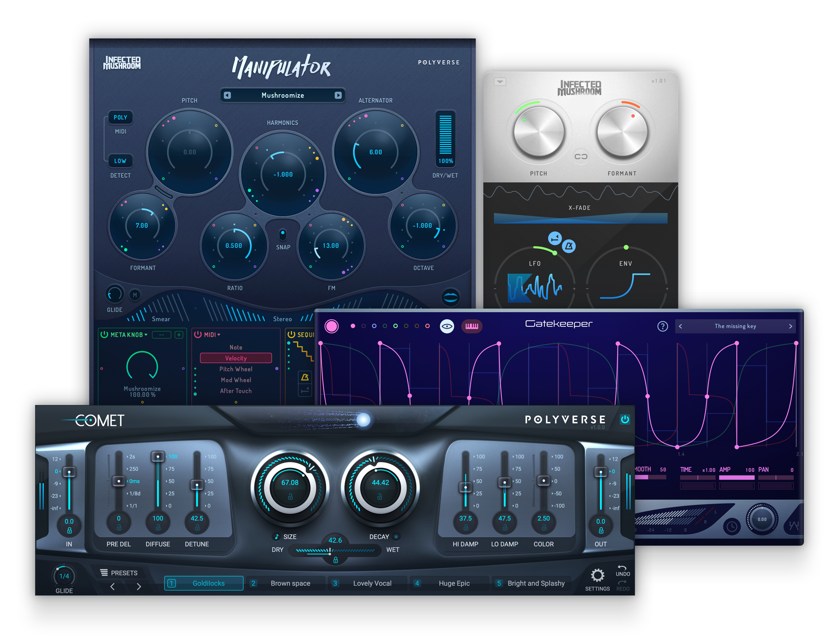Select Mod Wheel in MIDI list
Screen dimensions: 829x644
236,380
